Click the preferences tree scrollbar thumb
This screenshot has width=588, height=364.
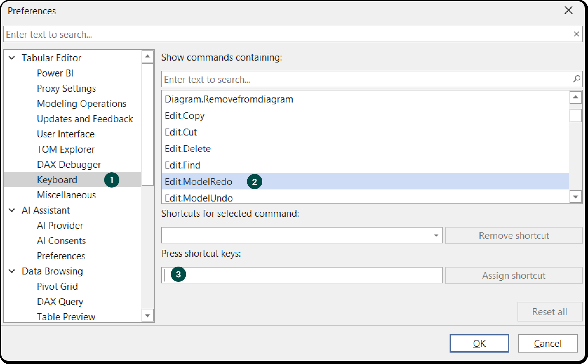point(147,124)
